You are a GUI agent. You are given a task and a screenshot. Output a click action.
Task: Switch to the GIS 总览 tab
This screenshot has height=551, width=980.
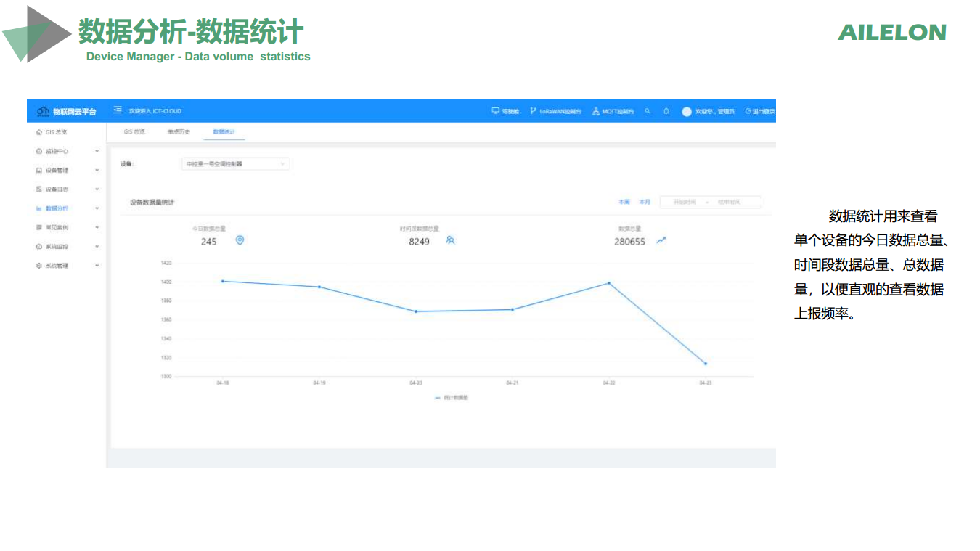134,131
